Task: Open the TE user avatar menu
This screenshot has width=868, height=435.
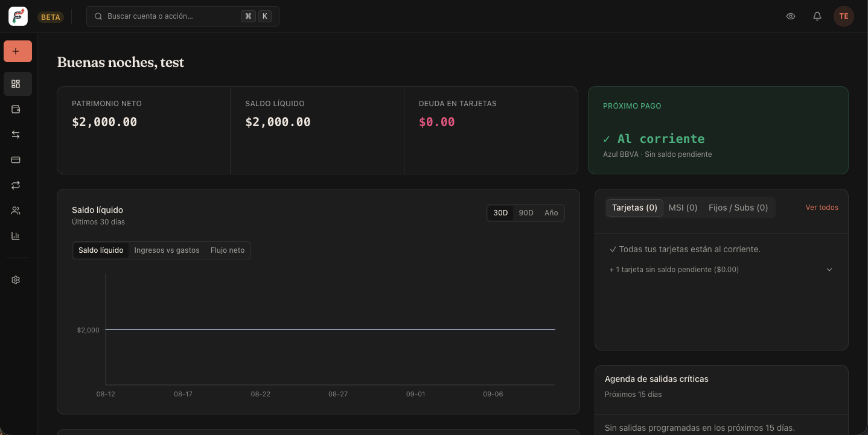Action: (844, 16)
